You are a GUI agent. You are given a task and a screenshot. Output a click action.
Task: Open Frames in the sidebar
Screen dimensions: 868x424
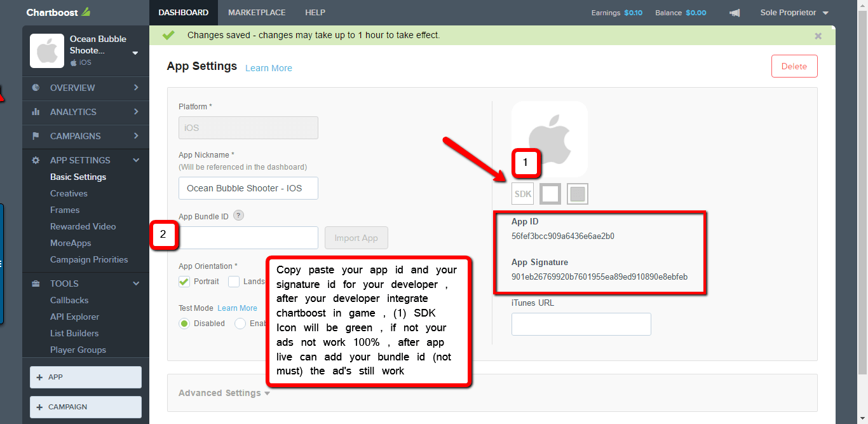[x=65, y=210]
